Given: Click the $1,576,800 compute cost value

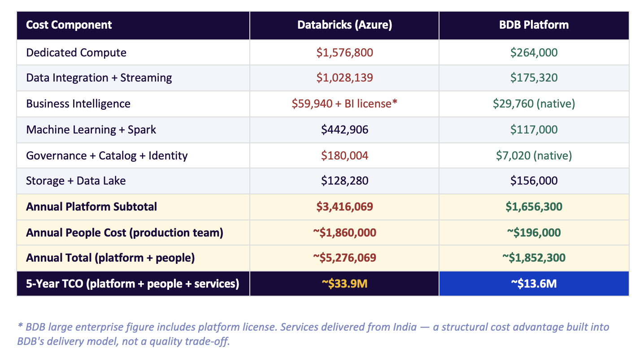Looking at the screenshot, I should pyautogui.click(x=344, y=52).
